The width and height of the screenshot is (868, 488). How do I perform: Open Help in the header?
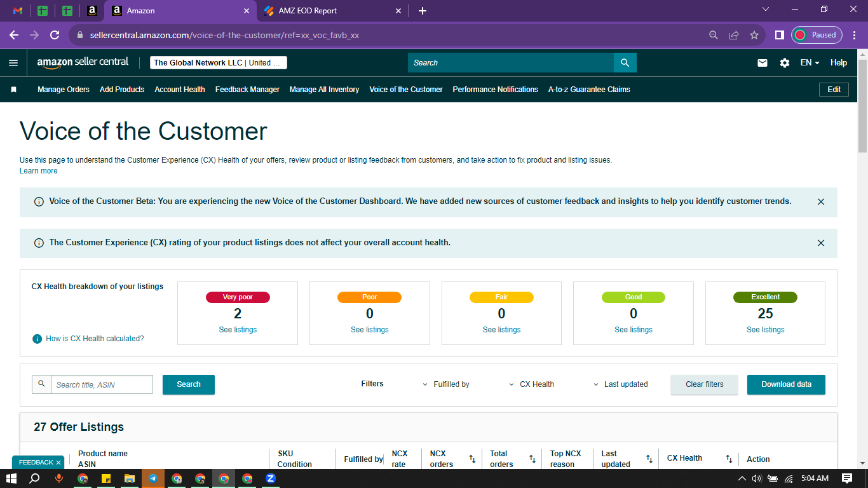pyautogui.click(x=839, y=63)
